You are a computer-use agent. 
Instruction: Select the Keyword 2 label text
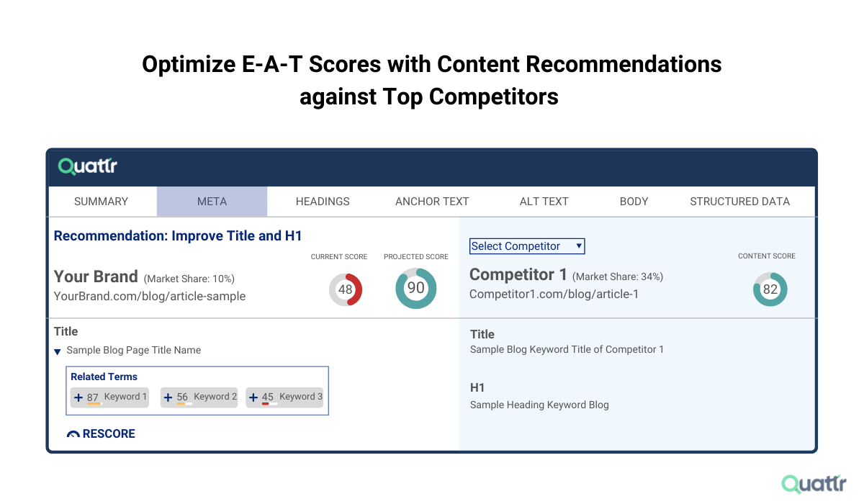[x=215, y=397]
